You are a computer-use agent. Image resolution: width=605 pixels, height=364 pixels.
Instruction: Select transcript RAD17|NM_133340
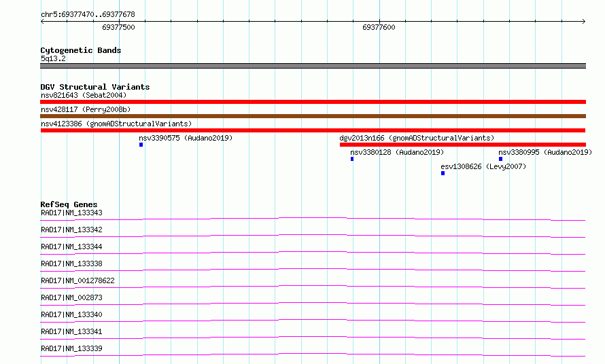pyautogui.click(x=72, y=314)
